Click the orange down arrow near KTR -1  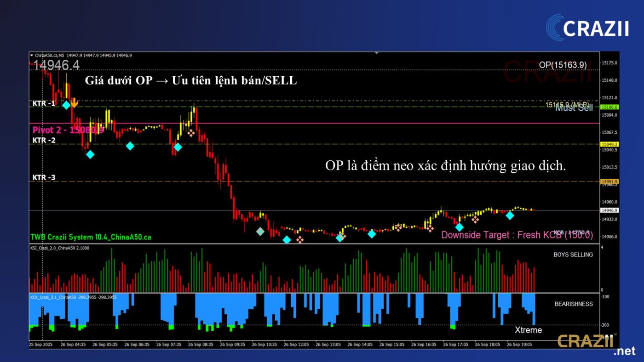pyautogui.click(x=74, y=102)
